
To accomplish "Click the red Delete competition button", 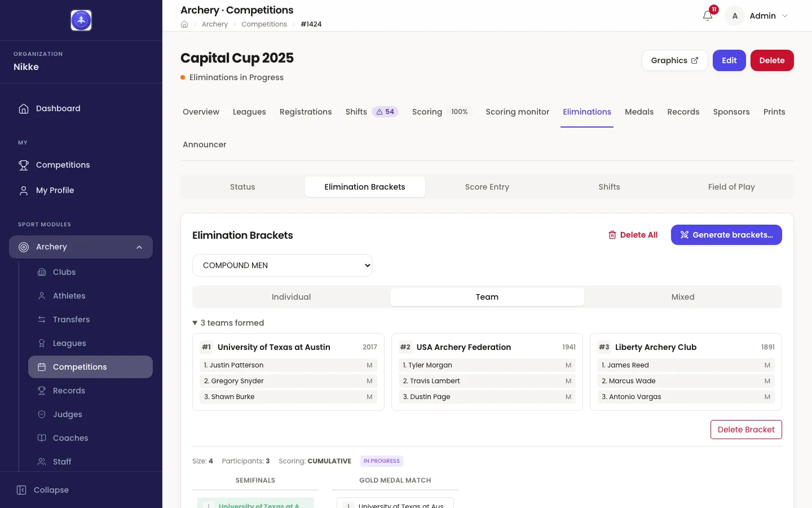I will [772, 60].
